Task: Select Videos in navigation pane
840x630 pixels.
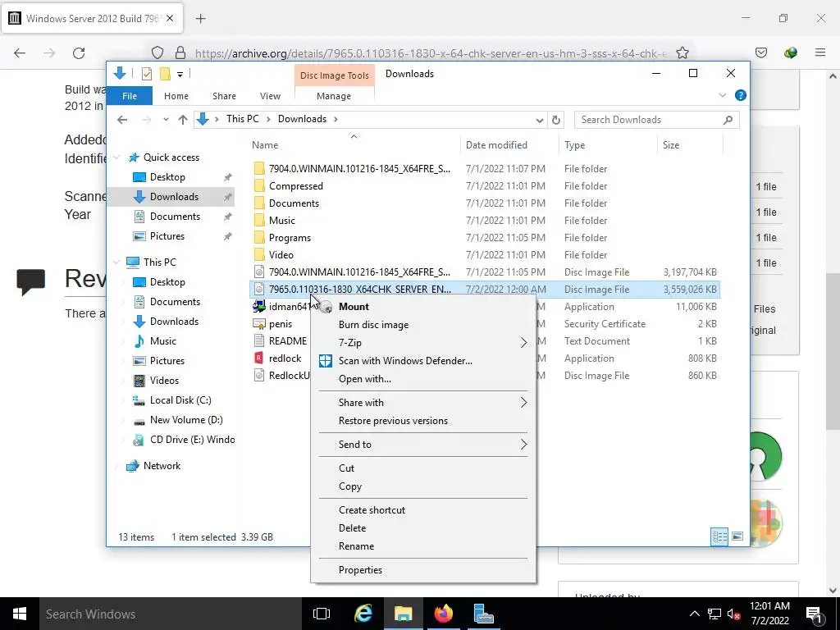Action: tap(164, 381)
